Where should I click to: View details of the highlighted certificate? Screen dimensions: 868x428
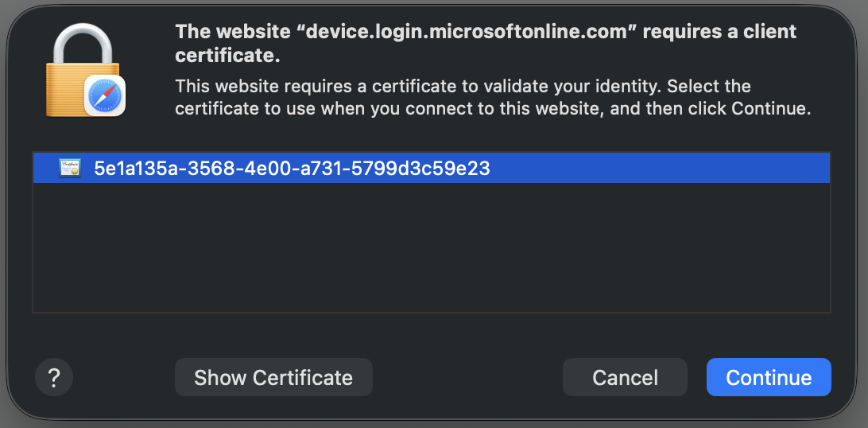pos(273,377)
